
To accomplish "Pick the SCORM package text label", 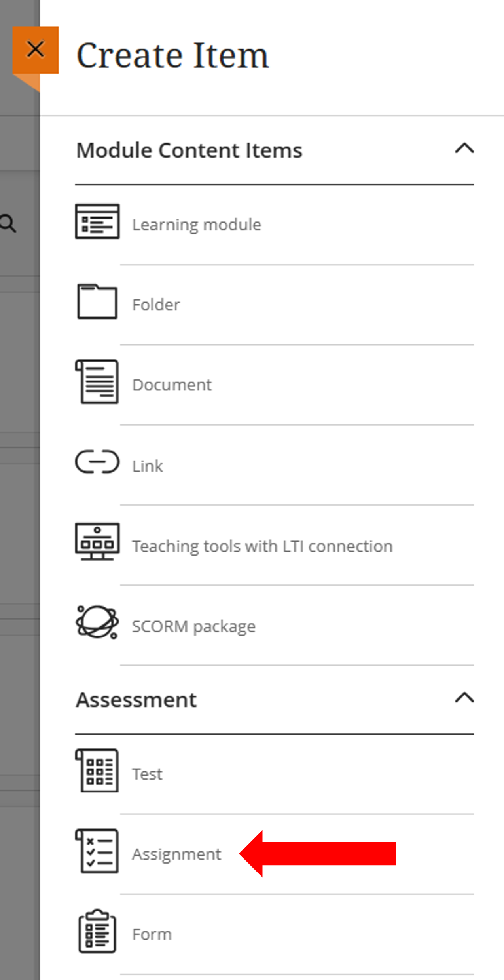I will tap(194, 627).
